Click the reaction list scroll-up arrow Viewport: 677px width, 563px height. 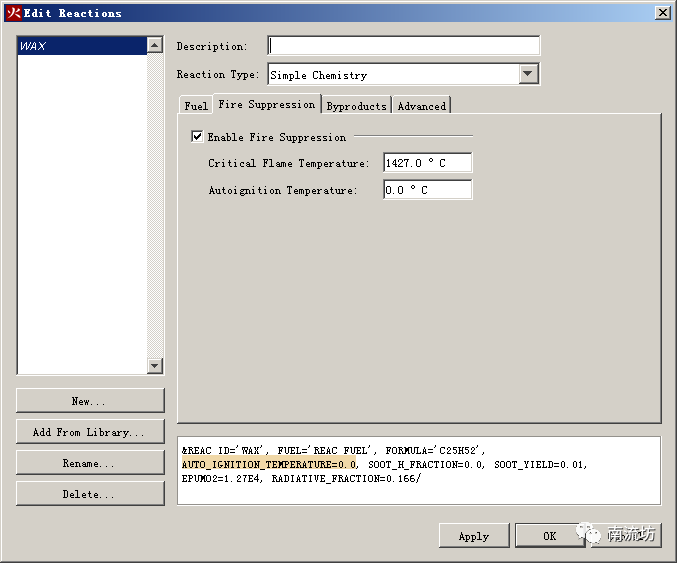[x=155, y=45]
